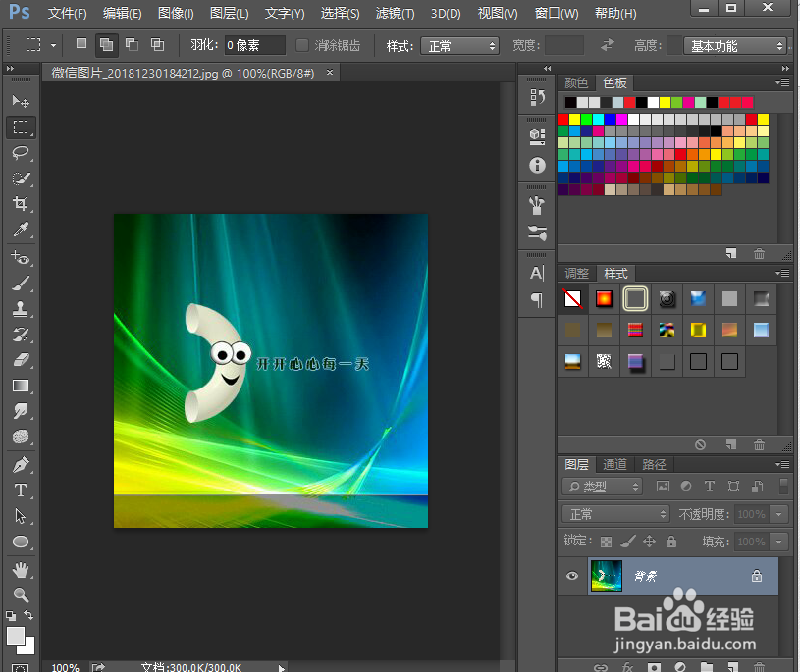Viewport: 800px width, 672px height.
Task: Open the History panel icon
Action: point(537,97)
